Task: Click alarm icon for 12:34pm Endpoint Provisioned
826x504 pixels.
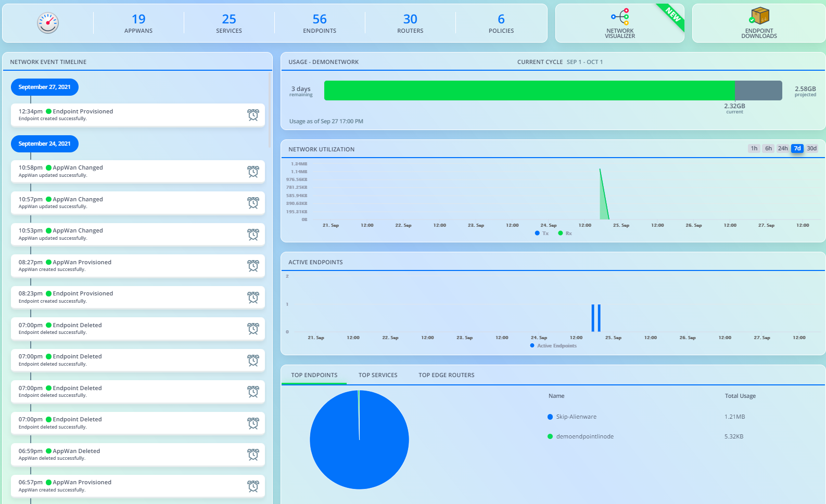Action: click(x=253, y=115)
